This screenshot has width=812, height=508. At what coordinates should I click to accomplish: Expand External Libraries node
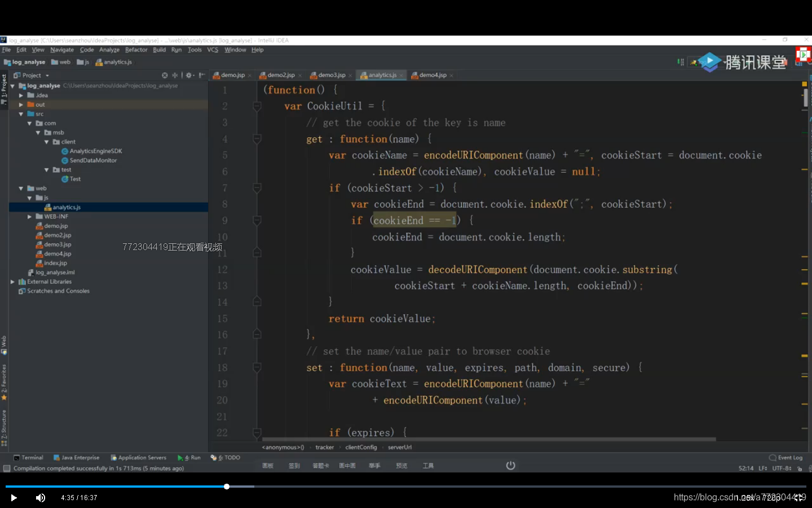pyautogui.click(x=13, y=282)
